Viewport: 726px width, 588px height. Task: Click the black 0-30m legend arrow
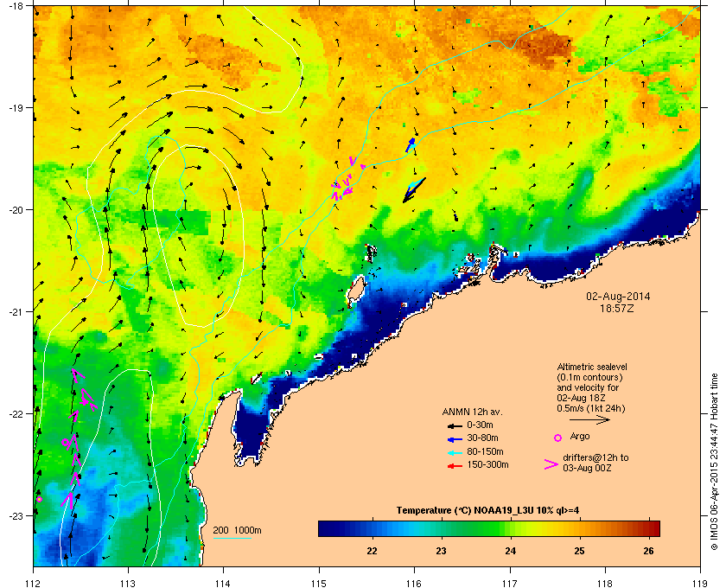point(455,425)
